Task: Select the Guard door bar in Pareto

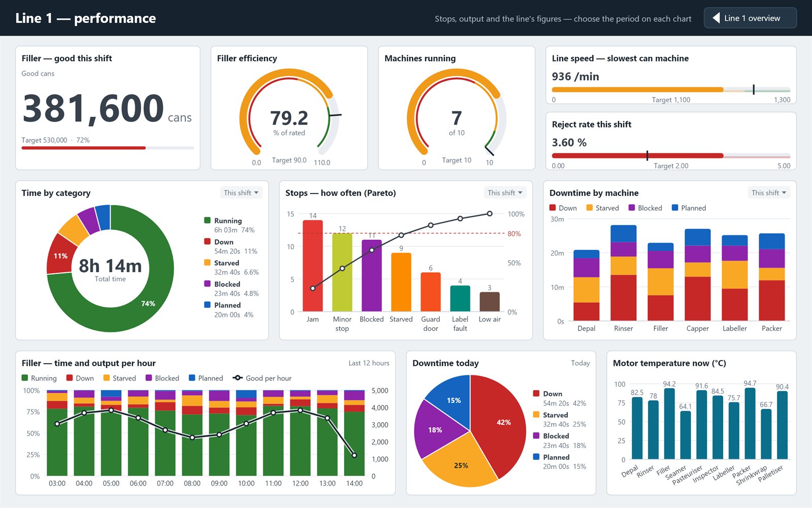Action: pyautogui.click(x=430, y=292)
